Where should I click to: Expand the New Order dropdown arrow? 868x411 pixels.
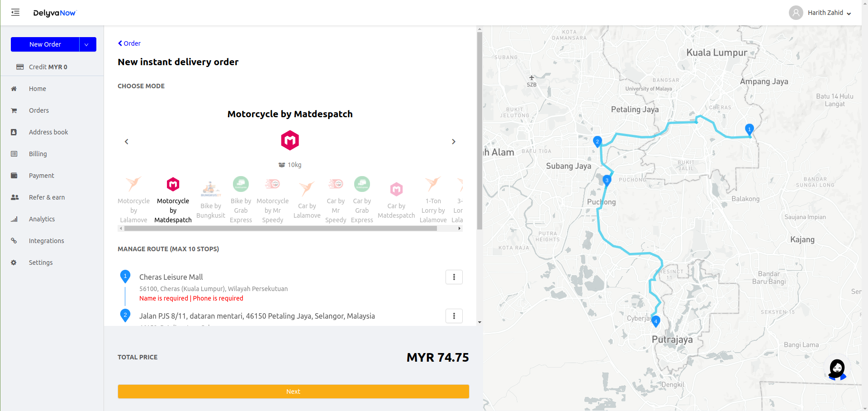(x=87, y=44)
